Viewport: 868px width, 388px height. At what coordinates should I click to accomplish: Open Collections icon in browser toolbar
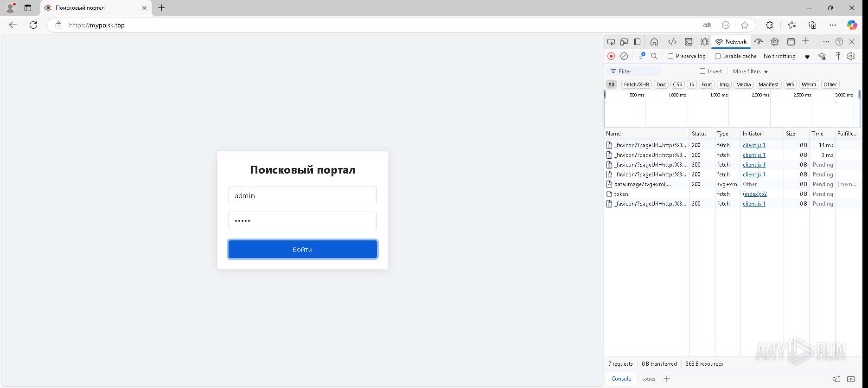812,25
